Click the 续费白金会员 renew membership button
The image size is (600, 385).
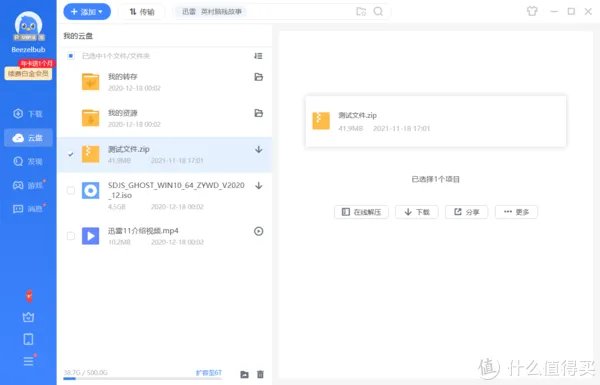point(28,73)
